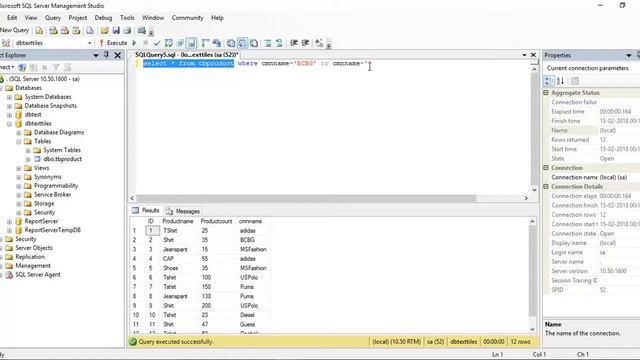Select SQL Server Agent in the tree
This screenshot has width=640, height=360.
(38, 275)
